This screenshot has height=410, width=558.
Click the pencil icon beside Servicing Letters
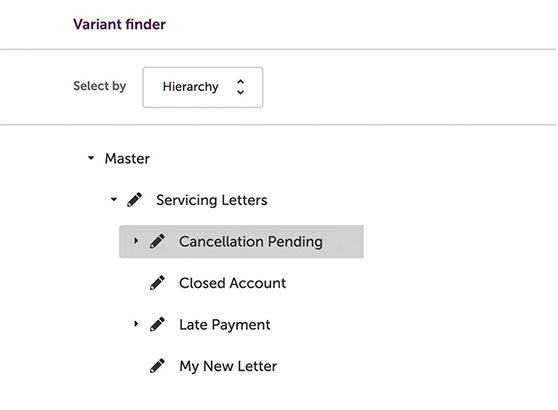point(135,200)
